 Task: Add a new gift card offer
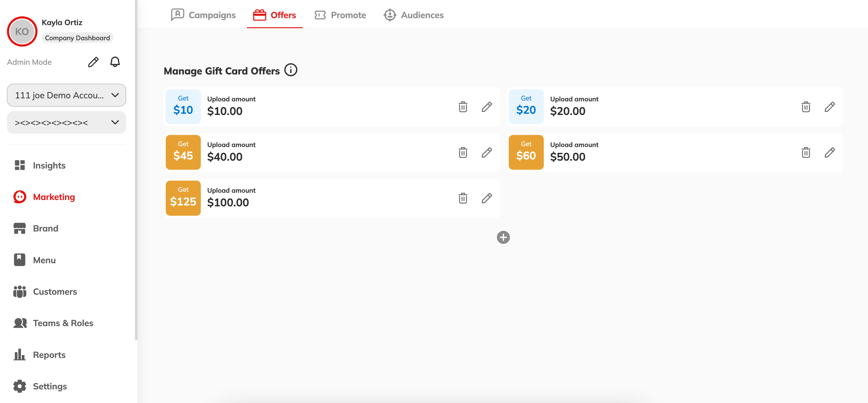pyautogui.click(x=503, y=237)
